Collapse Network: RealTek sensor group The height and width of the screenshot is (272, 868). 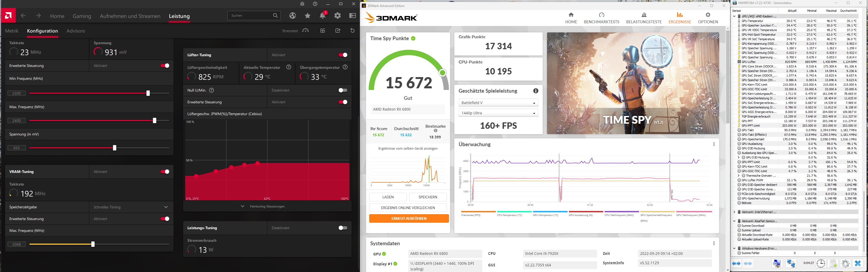pos(734,221)
